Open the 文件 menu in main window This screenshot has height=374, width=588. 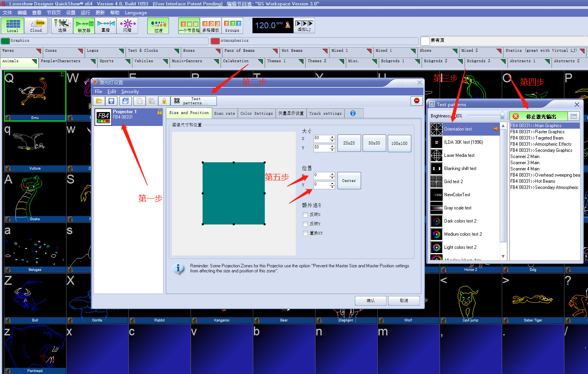pos(7,13)
